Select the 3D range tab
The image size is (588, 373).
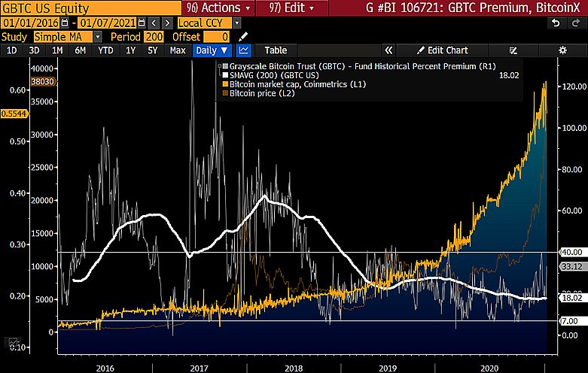pos(34,50)
